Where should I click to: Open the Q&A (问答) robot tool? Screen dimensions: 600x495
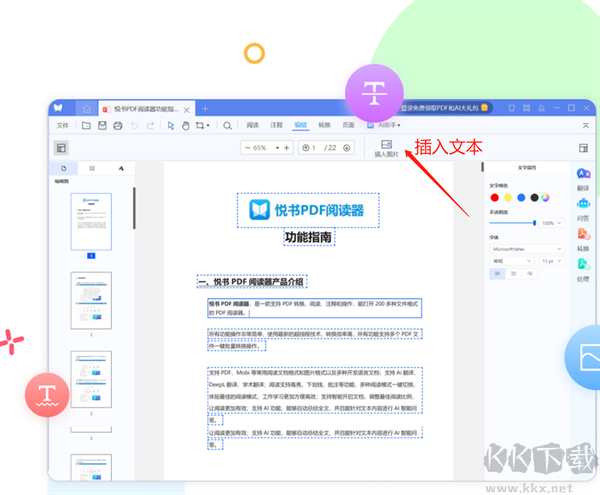tap(583, 210)
